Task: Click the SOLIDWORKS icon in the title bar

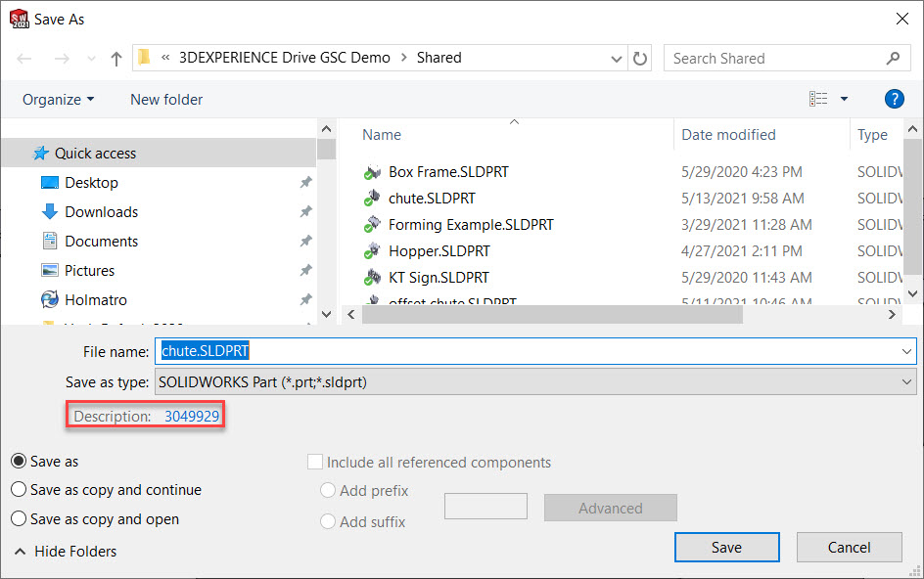Action: pos(19,19)
